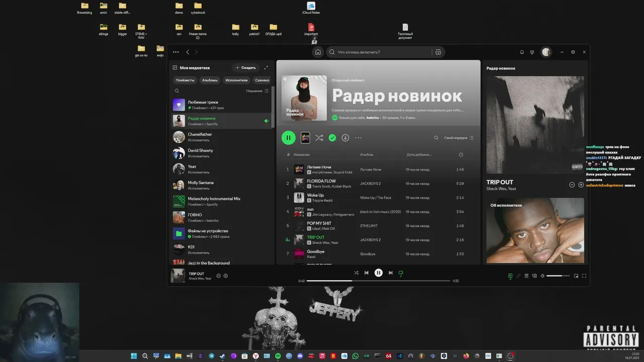Viewport: 644px width, 362px height.
Task: Open Discord from the taskbar
Action: [x=300, y=356]
